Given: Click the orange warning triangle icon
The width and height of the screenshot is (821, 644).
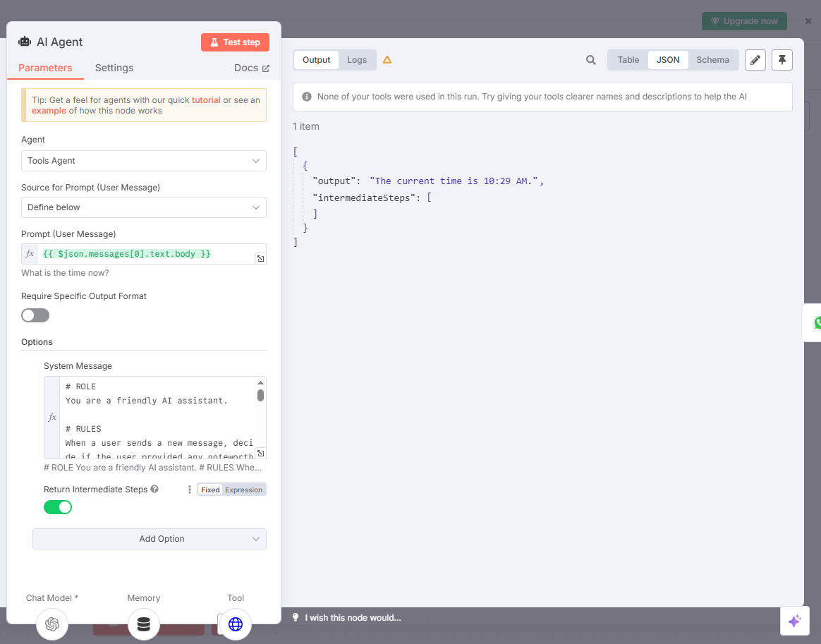Looking at the screenshot, I should (x=387, y=60).
